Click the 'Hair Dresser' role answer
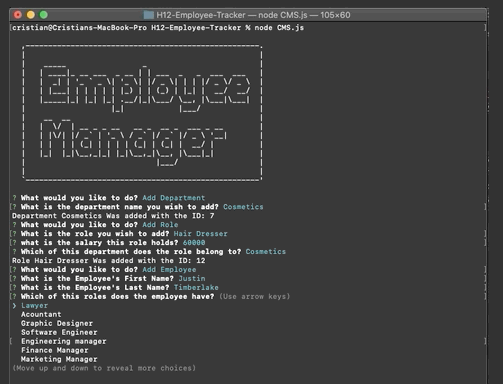Screen dimensions: 503x384 [x=201, y=234]
